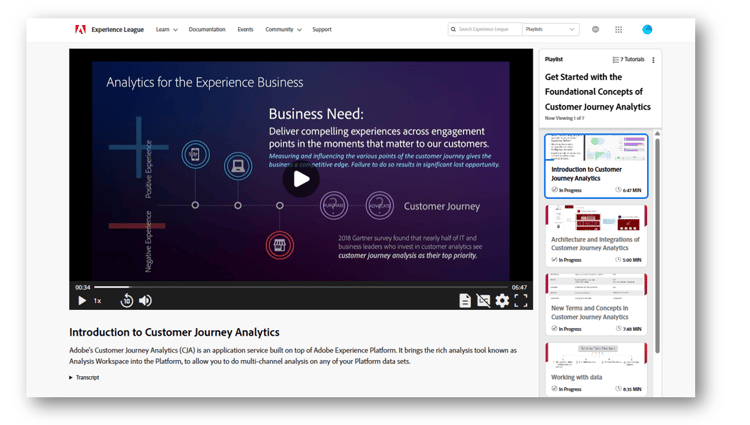Click In Progress status on Working with data

[567, 389]
